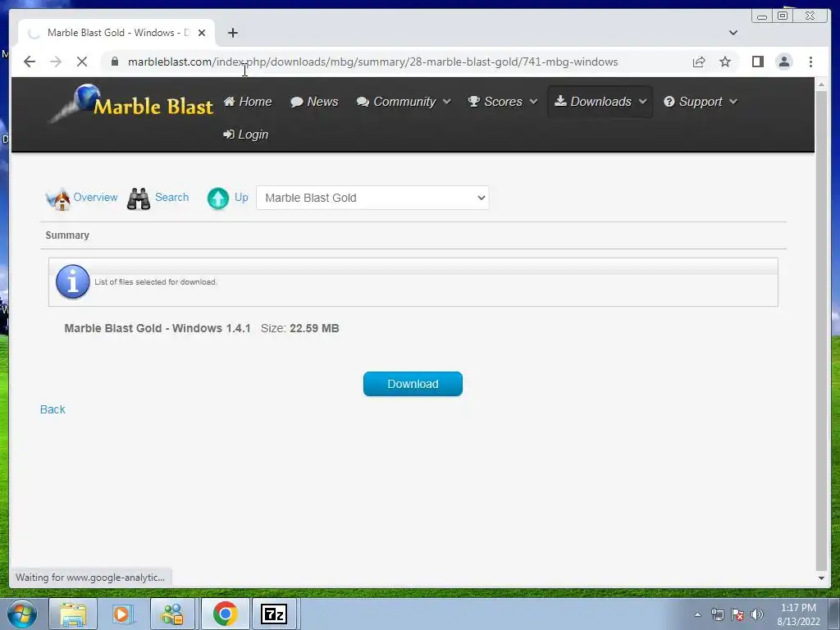Click the network tray icon

click(717, 614)
